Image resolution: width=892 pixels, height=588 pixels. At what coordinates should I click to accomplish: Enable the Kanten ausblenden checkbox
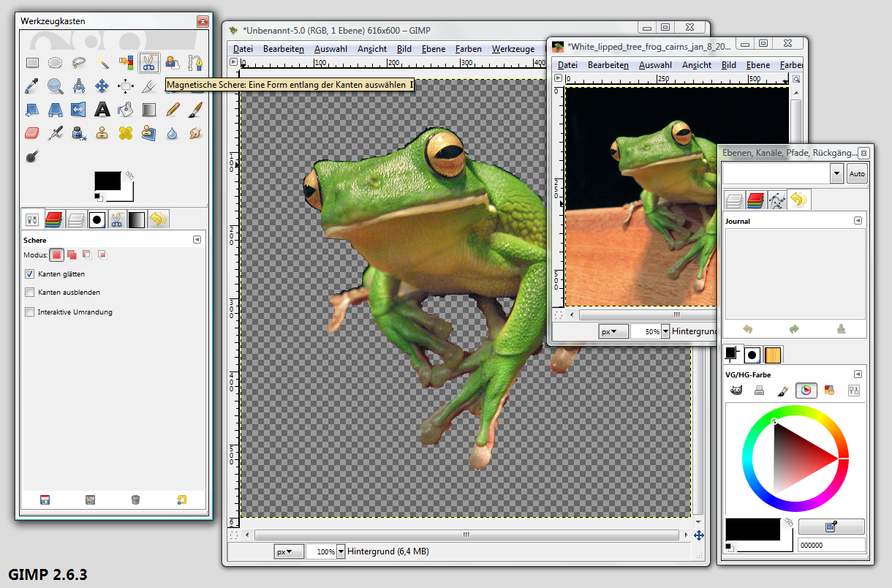tap(30, 293)
